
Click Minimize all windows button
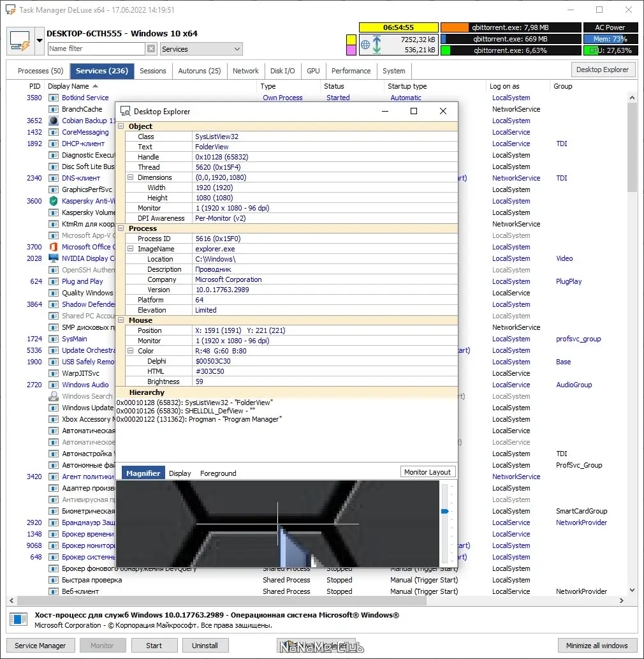pos(597,646)
